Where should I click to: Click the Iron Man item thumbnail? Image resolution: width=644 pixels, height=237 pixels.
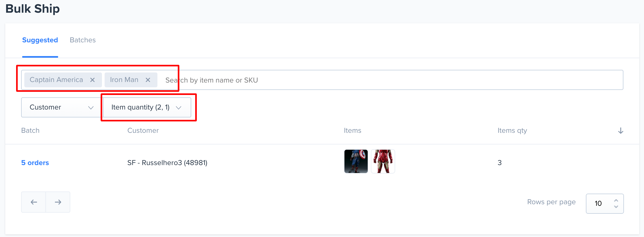(x=383, y=161)
